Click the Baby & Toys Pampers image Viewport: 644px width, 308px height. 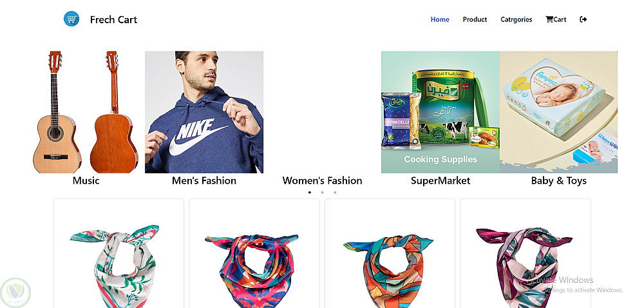[x=558, y=112]
